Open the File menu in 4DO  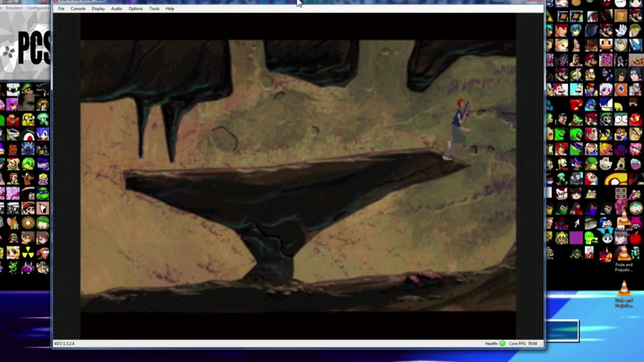[61, 9]
